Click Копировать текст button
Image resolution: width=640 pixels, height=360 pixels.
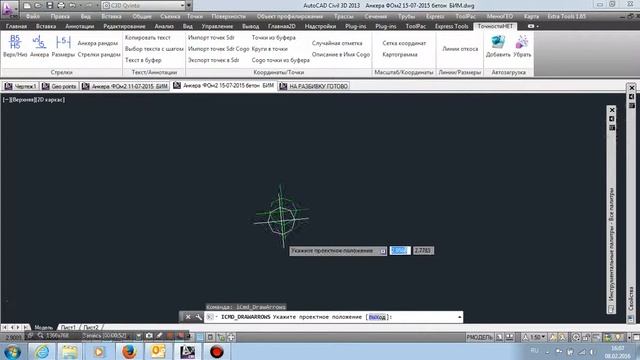[148, 38]
